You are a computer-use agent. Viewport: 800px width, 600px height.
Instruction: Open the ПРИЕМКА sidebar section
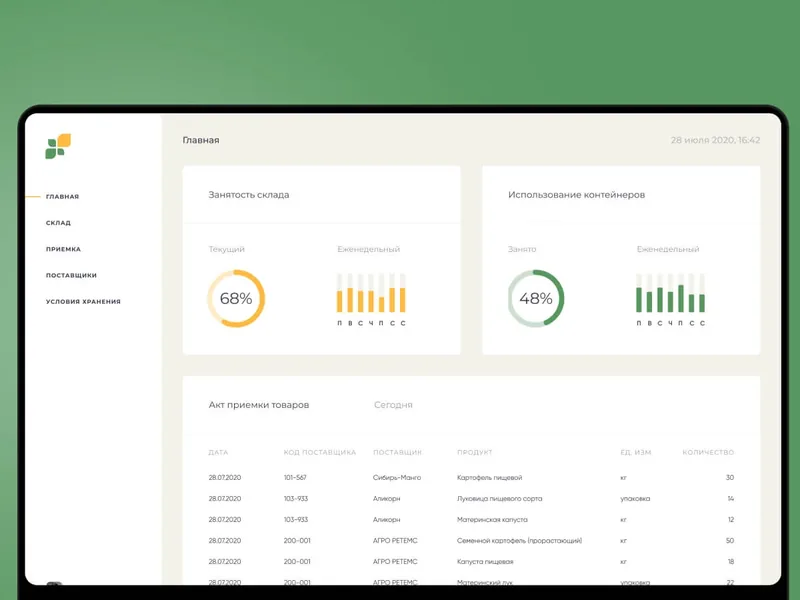[63, 249]
